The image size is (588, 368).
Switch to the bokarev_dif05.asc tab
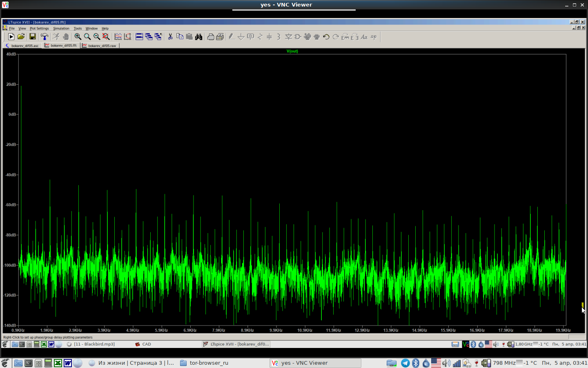22,46
